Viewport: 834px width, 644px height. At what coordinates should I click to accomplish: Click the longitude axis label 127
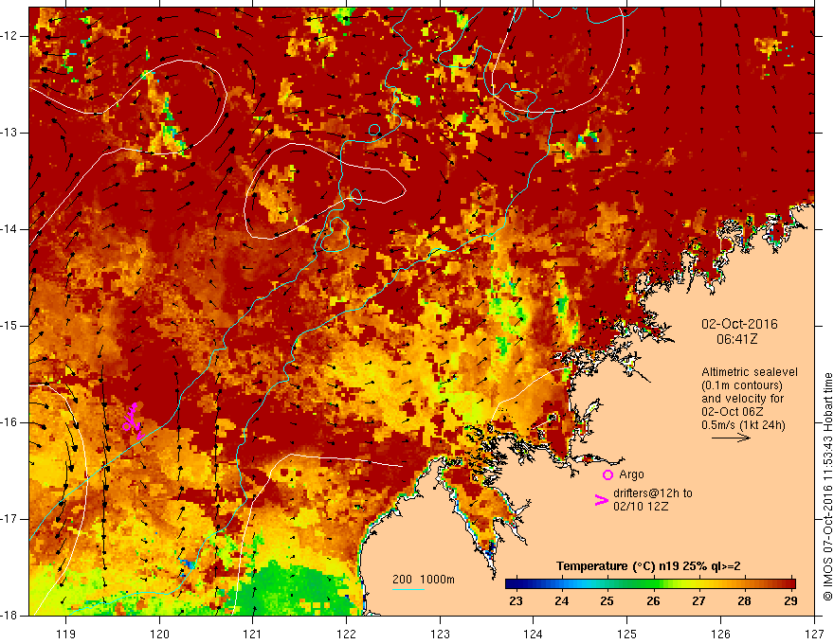point(814,634)
